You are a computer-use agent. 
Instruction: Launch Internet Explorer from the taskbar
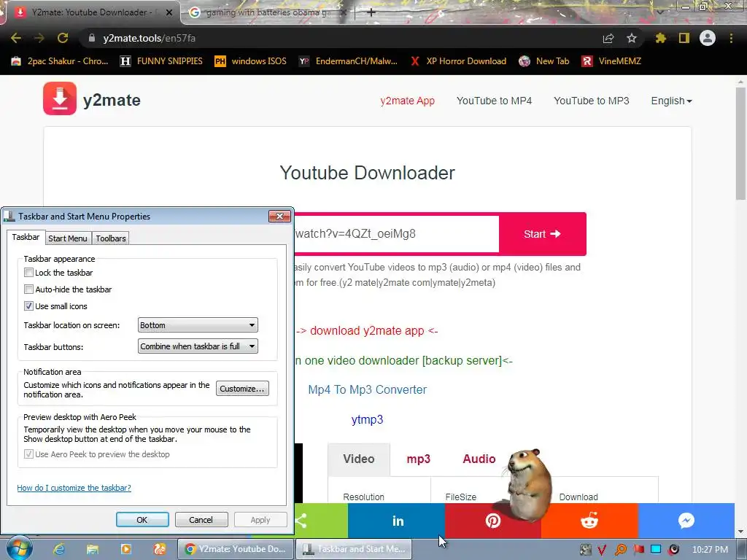(x=59, y=549)
